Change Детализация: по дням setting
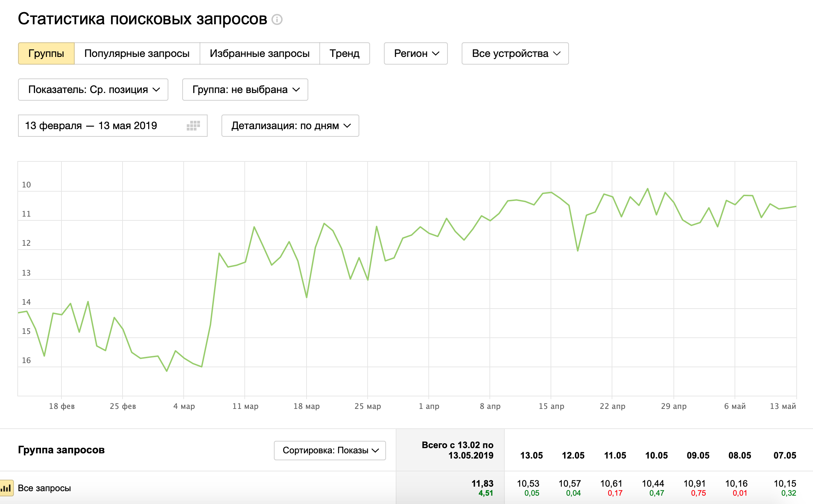Screen dimensions: 813x504 (x=290, y=126)
